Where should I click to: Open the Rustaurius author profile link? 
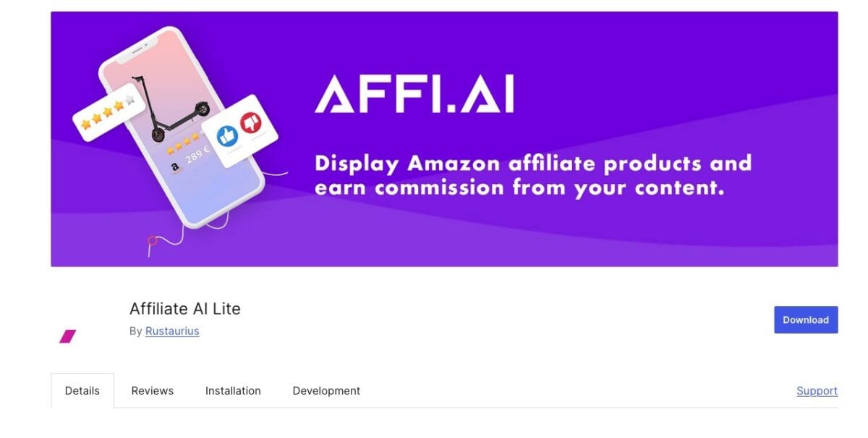click(172, 331)
